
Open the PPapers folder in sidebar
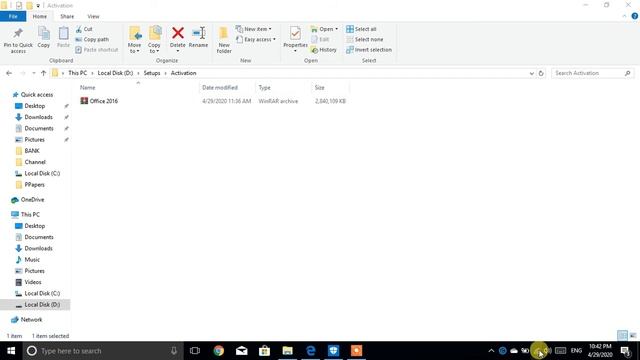tap(34, 184)
